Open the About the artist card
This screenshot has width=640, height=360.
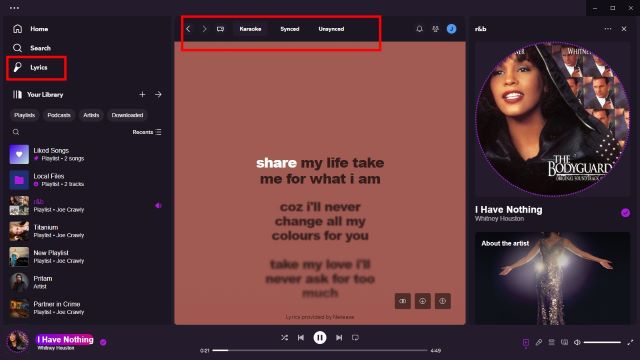553,278
